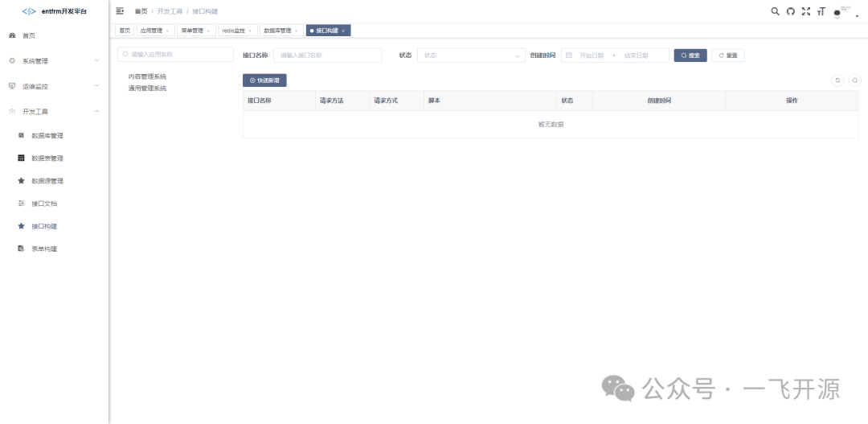Click the 接口名称 column header
The width and height of the screenshot is (868, 424).
coord(278,101)
